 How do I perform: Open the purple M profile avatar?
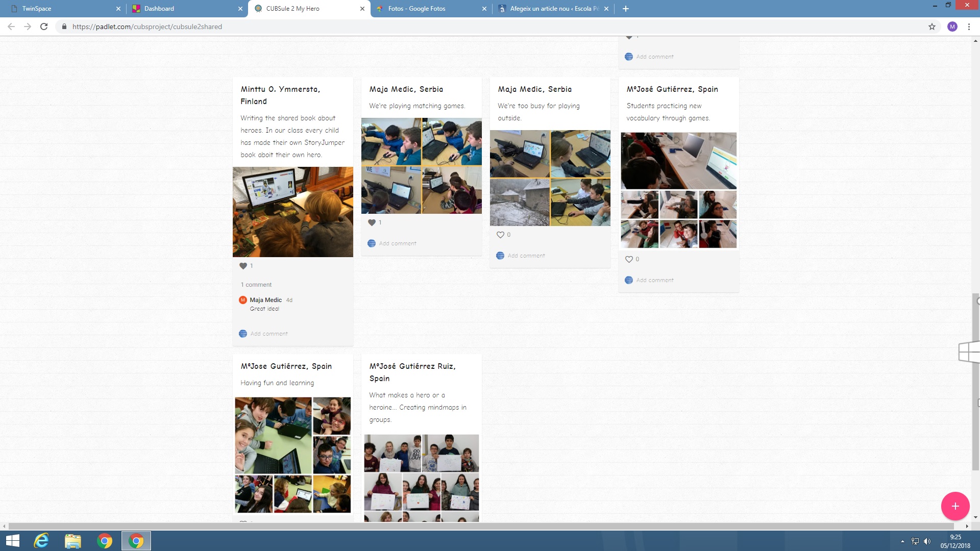pos(952,27)
